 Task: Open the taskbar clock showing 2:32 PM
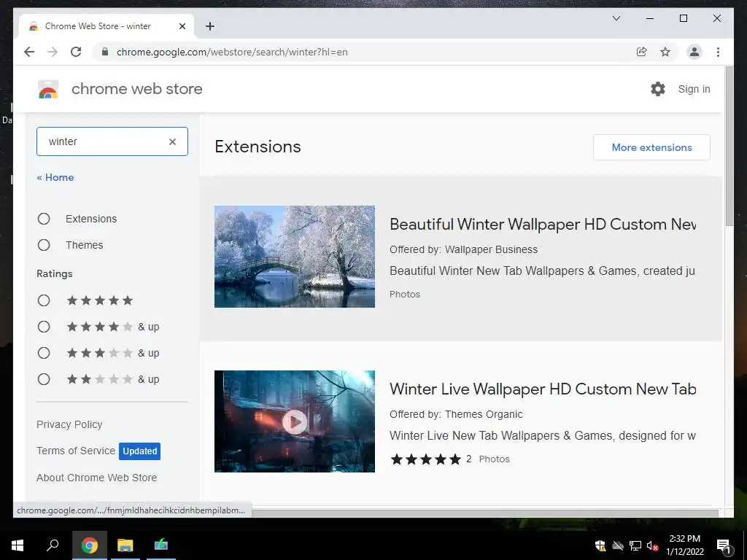(x=684, y=545)
